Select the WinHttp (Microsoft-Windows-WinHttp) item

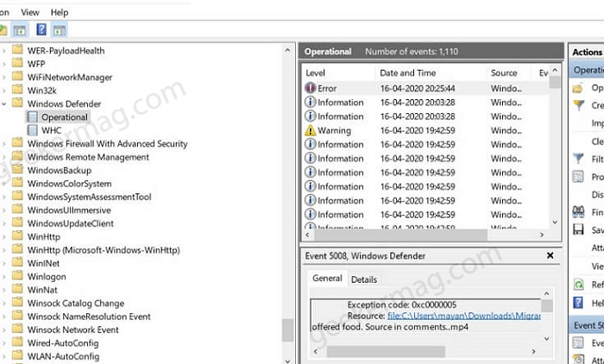104,250
